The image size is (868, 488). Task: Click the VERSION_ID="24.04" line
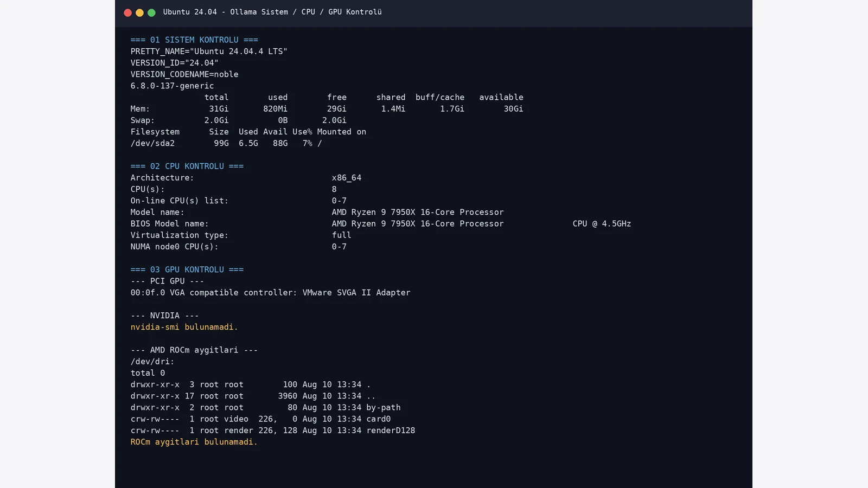[175, 63]
